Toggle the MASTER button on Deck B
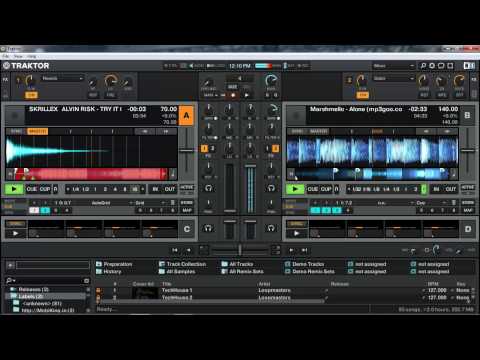 pos(318,131)
